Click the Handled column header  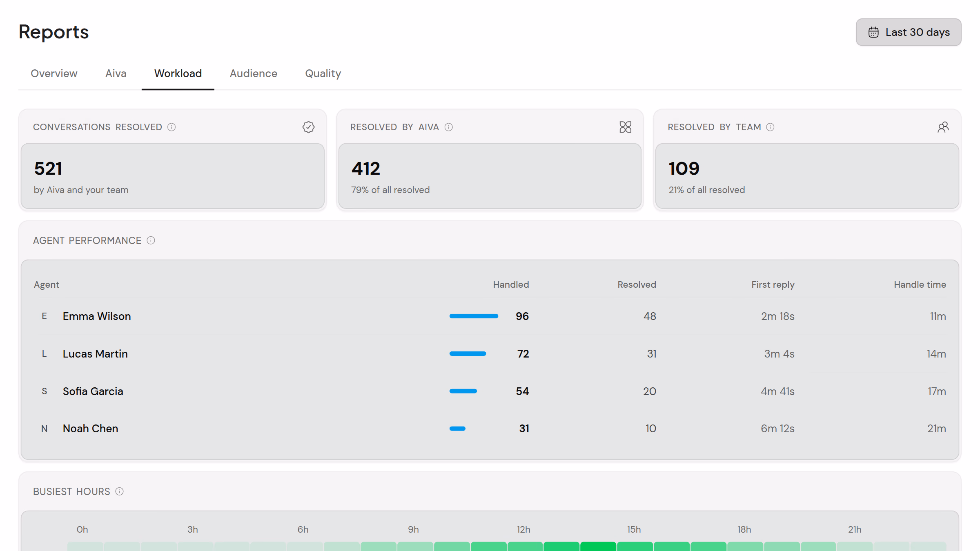tap(511, 284)
